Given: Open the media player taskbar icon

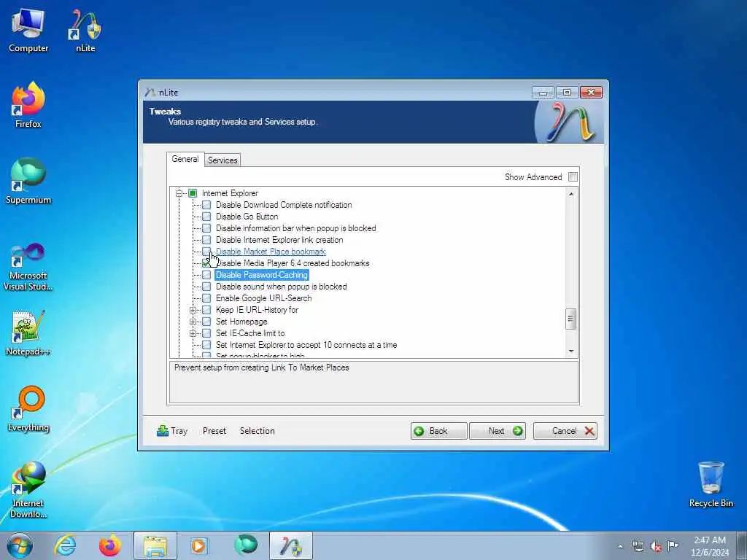Looking at the screenshot, I should 198,545.
